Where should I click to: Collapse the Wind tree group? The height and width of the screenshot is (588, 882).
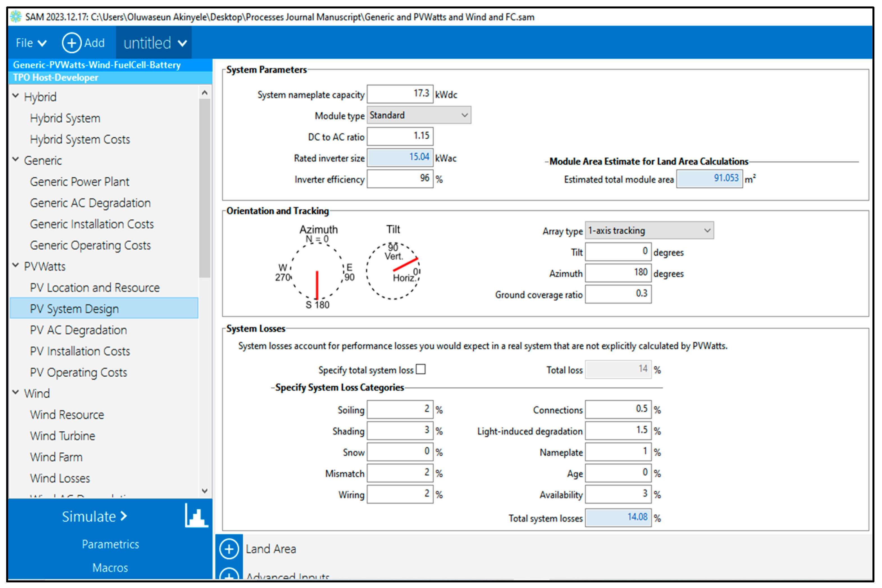click(16, 393)
